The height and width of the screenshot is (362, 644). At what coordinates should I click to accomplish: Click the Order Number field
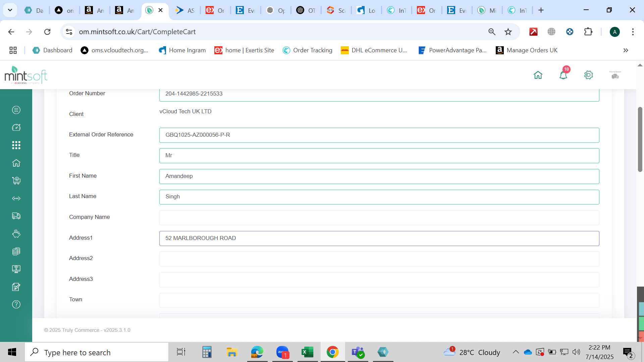[x=379, y=94]
